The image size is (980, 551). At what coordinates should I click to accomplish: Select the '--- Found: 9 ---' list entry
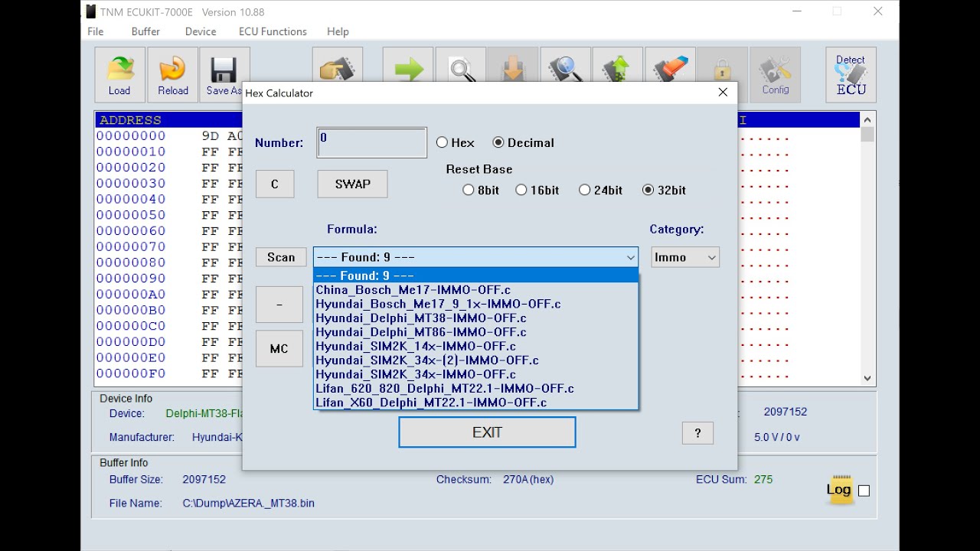475,275
